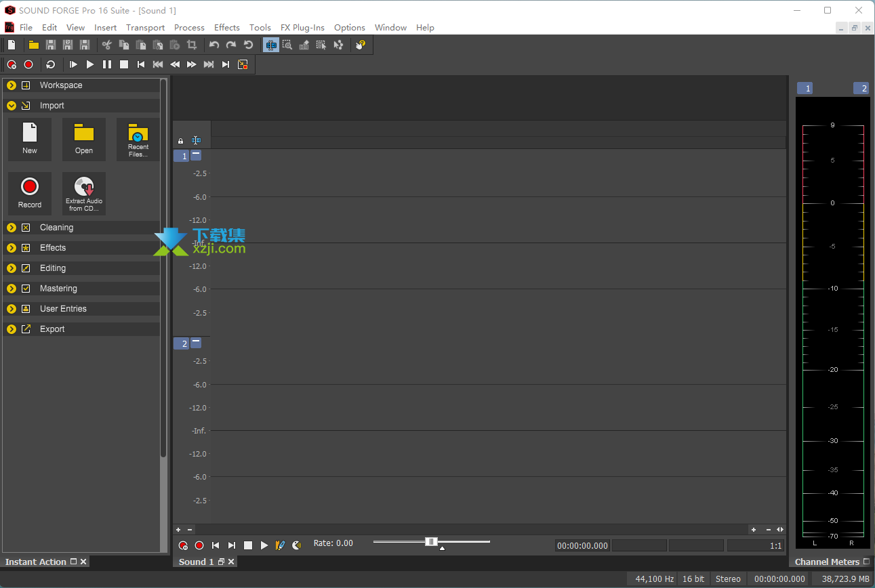Select the Magnify tool icon

tap(287, 45)
